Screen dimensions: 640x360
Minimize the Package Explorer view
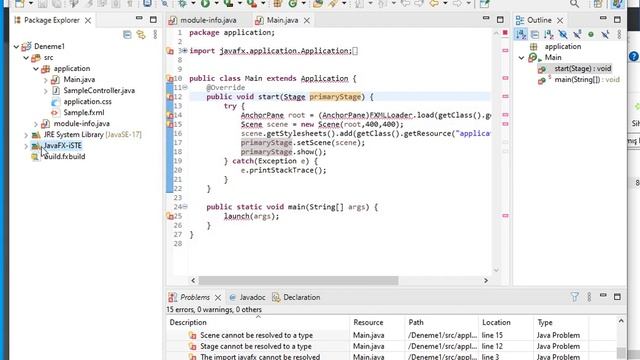(139, 19)
